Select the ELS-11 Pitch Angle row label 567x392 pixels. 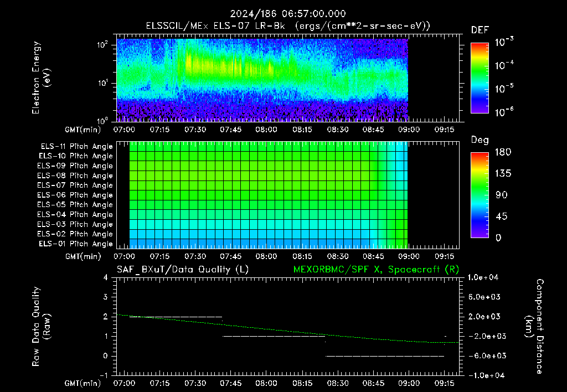pyautogui.click(x=76, y=147)
